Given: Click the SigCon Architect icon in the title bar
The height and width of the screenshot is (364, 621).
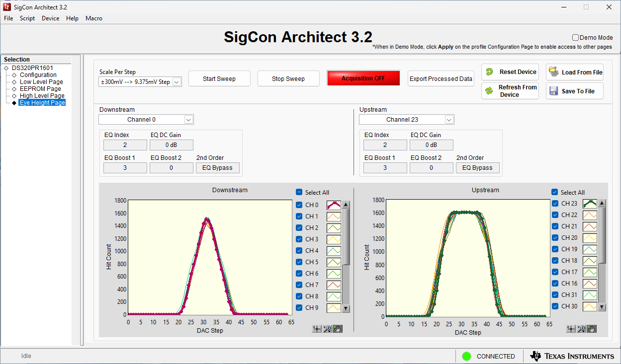Looking at the screenshot, I should point(7,7).
